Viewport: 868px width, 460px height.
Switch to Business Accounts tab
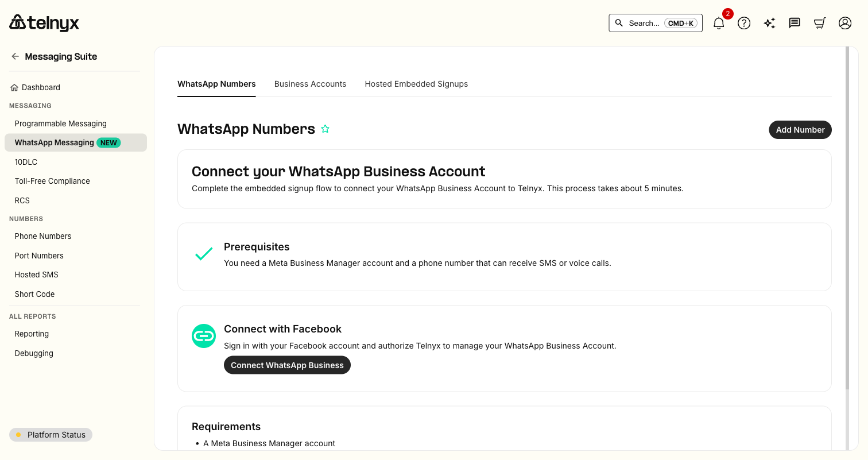310,84
